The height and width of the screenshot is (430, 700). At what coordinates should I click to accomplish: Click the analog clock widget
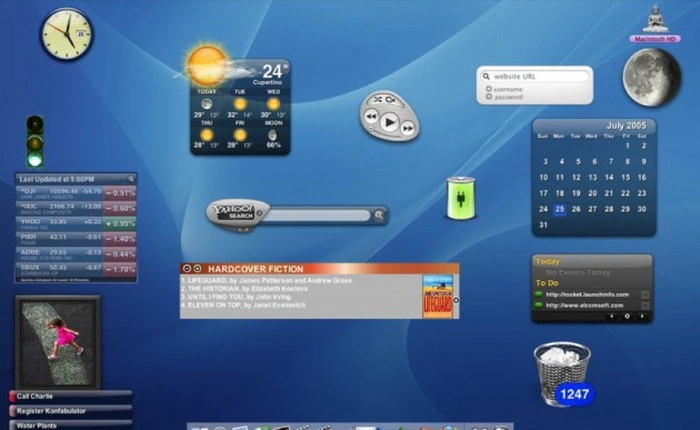click(67, 34)
